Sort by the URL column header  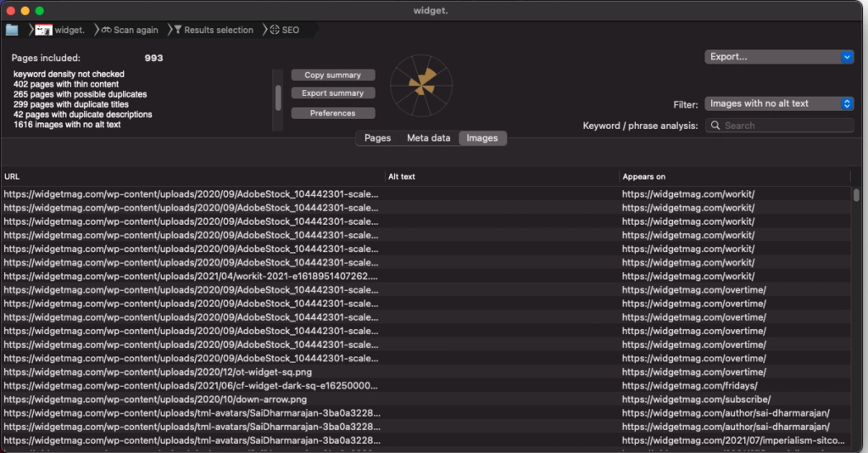(x=192, y=176)
